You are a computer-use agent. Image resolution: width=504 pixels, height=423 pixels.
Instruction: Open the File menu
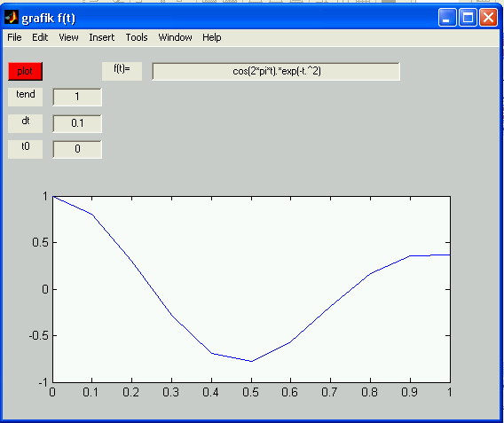tap(14, 37)
